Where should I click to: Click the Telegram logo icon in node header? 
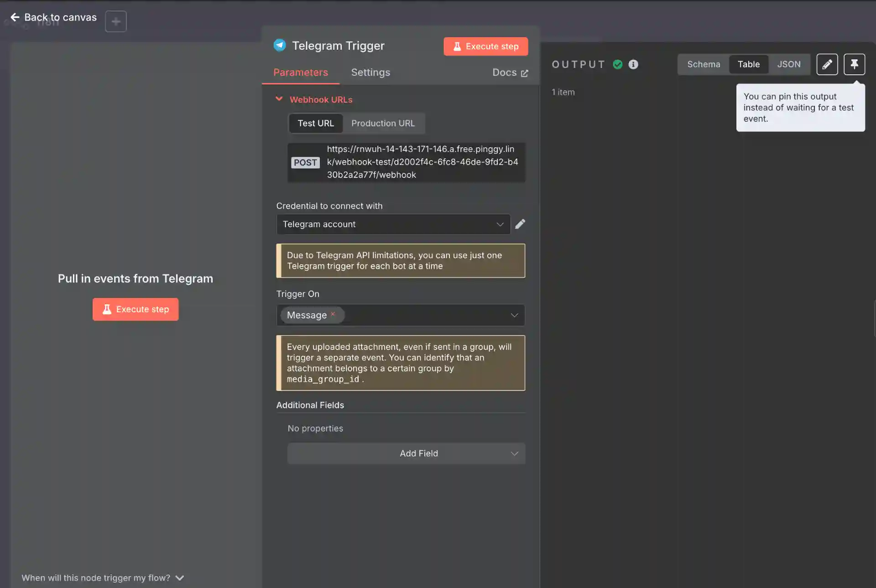280,46
